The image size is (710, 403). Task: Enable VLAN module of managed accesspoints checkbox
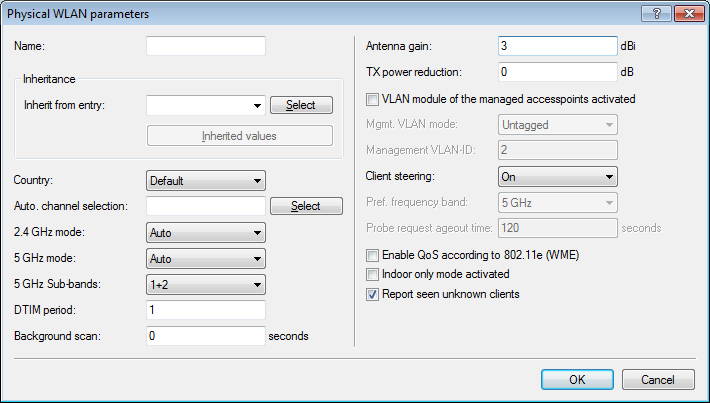tap(373, 99)
